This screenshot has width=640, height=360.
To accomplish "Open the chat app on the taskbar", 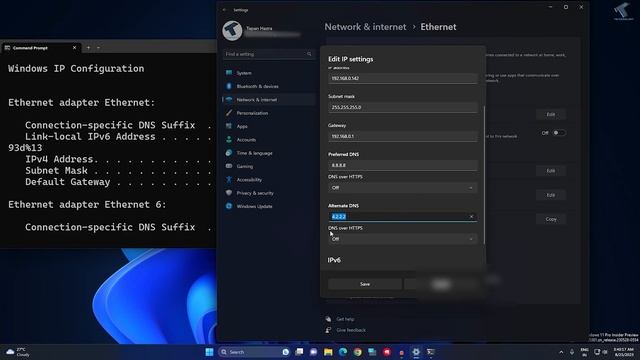I will [x=313, y=352].
